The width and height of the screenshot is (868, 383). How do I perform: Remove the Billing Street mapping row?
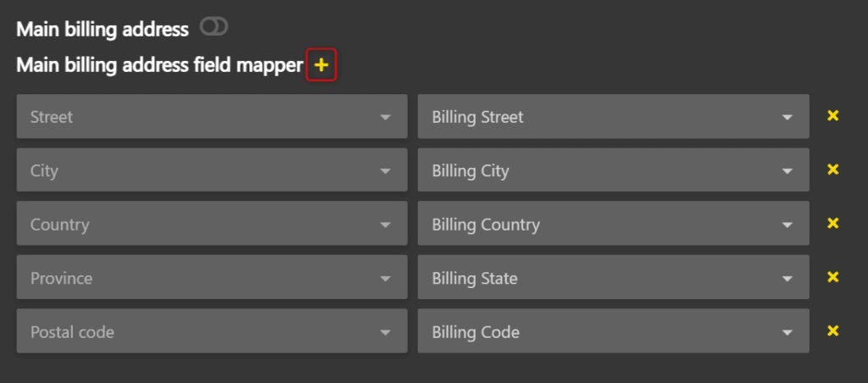pyautogui.click(x=832, y=116)
